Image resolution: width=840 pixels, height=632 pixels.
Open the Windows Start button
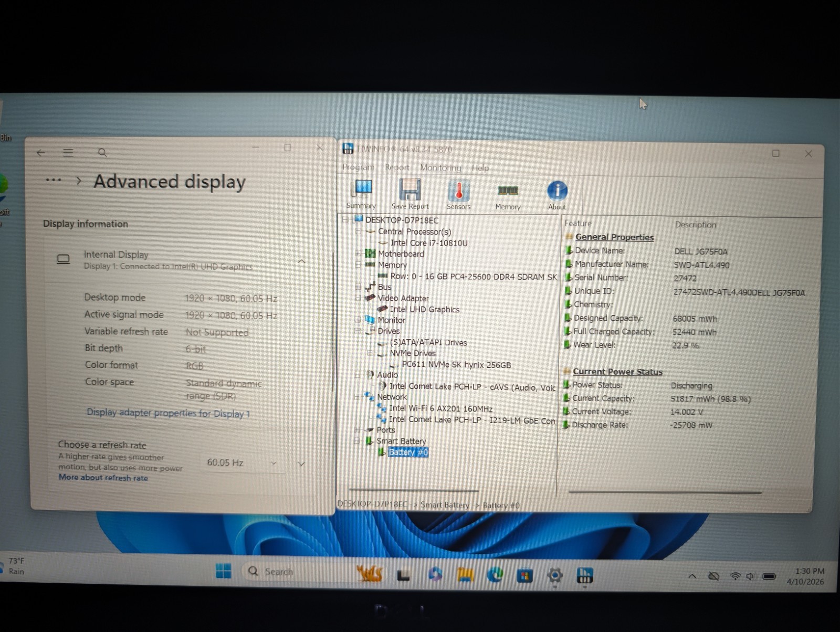(x=224, y=571)
